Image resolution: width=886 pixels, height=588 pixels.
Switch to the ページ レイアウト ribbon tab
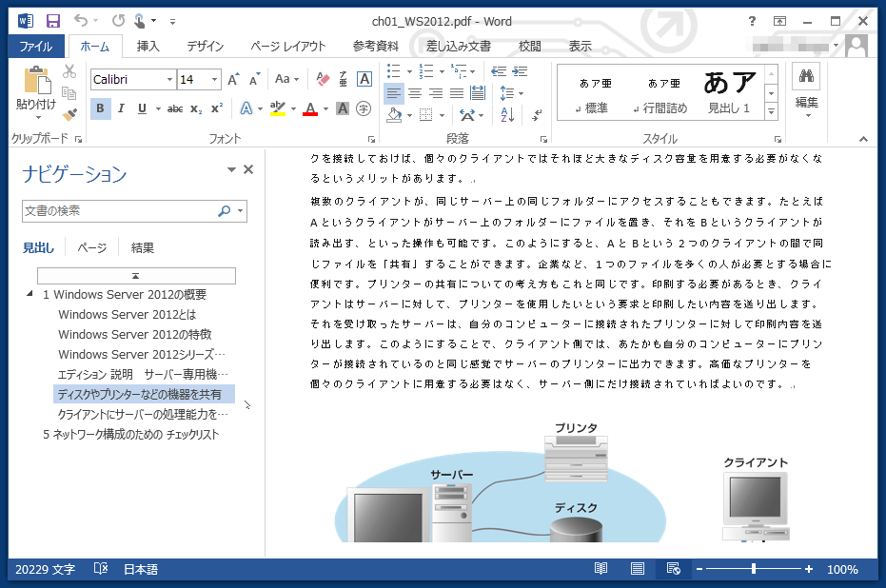point(288,47)
